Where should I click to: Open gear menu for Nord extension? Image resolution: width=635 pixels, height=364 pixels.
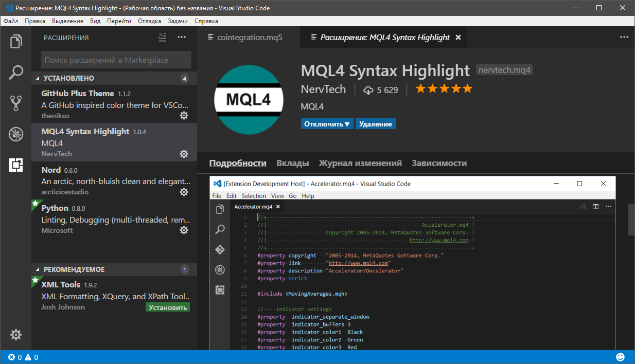[x=184, y=192]
